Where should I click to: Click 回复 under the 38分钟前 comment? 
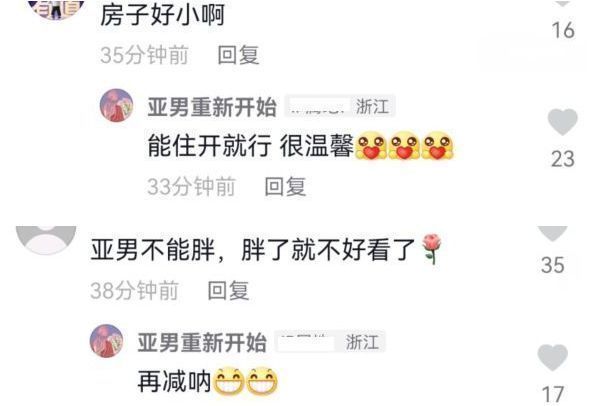[228, 291]
